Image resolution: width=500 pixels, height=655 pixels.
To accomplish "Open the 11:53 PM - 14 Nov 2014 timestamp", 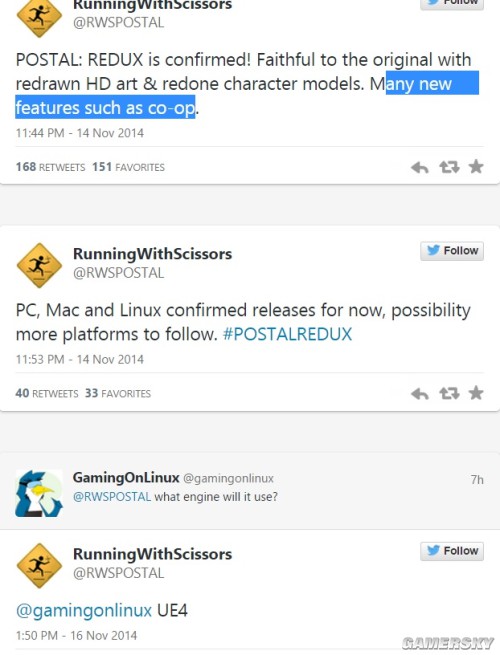I will pyautogui.click(x=80, y=360).
